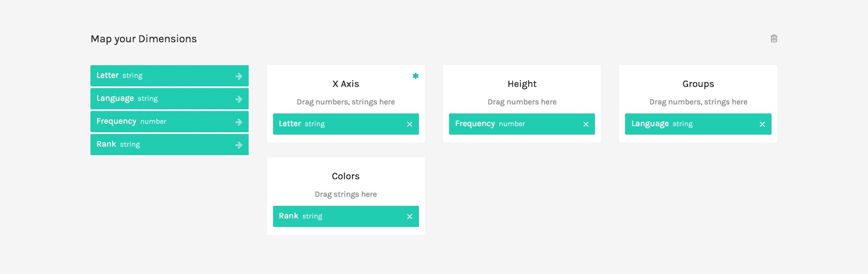Click the arrow icon on the Letter dimension
Screen dimensions: 868x274
tap(239, 75)
